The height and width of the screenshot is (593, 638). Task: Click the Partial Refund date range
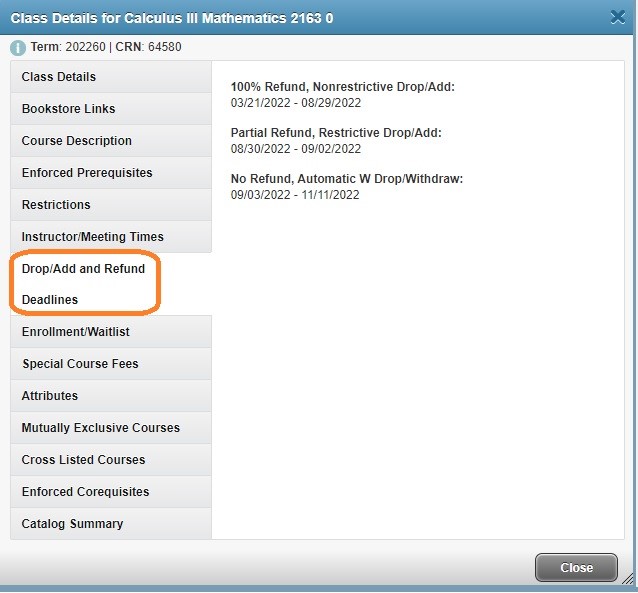click(x=295, y=149)
